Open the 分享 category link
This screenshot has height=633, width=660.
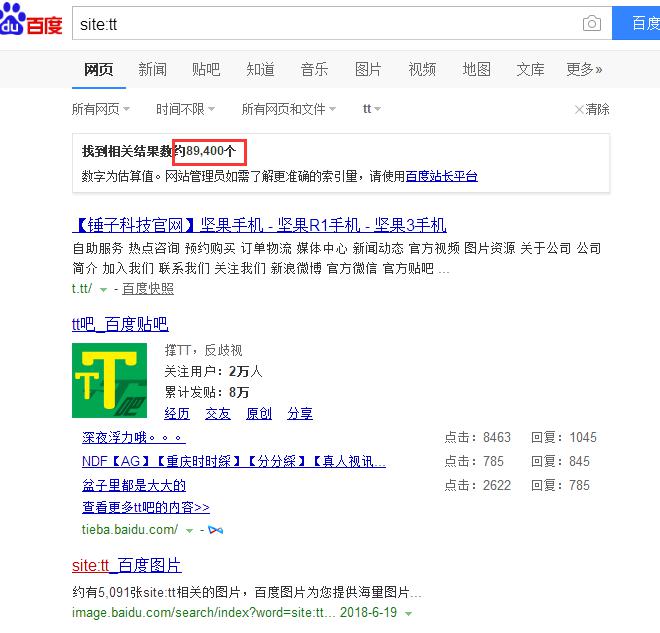(x=300, y=414)
